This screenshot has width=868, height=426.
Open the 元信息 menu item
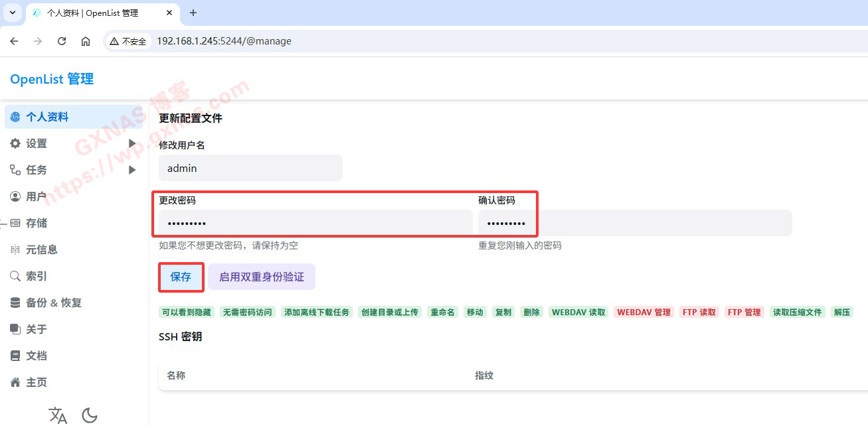[x=41, y=249]
